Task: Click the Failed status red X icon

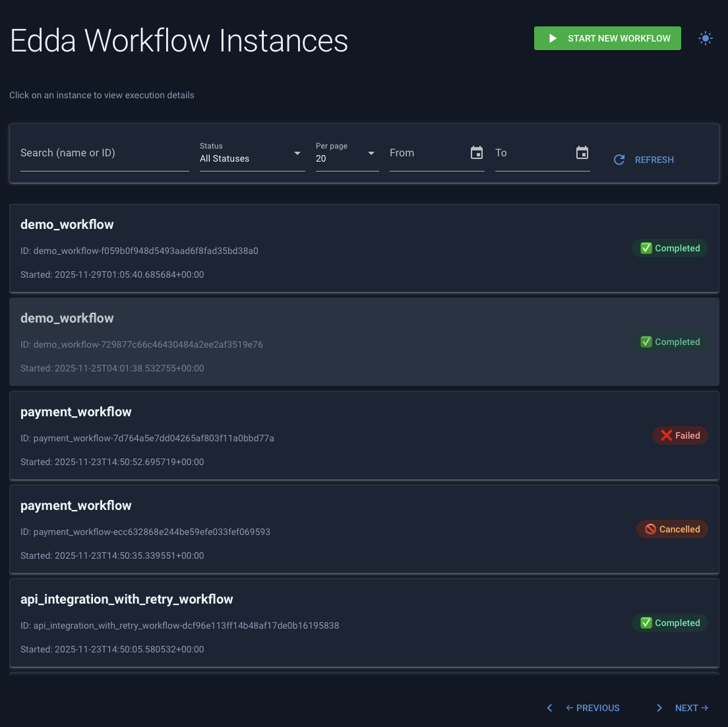Action: point(666,435)
